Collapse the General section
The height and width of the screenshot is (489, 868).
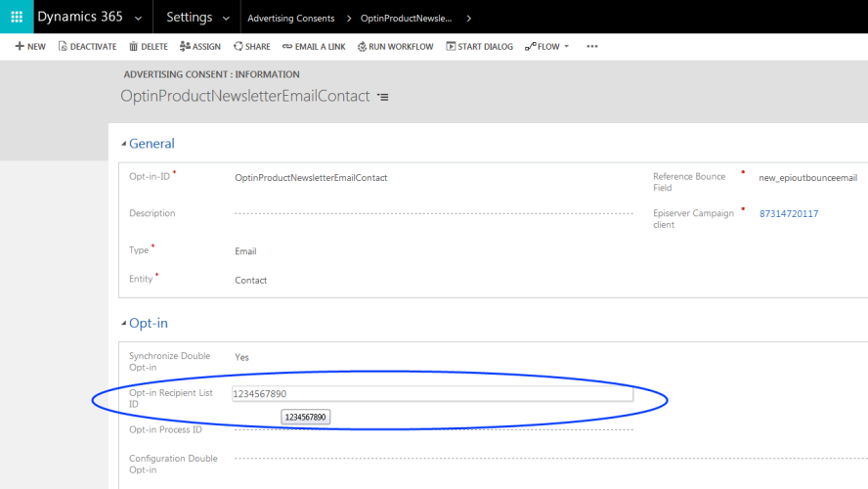(x=124, y=144)
